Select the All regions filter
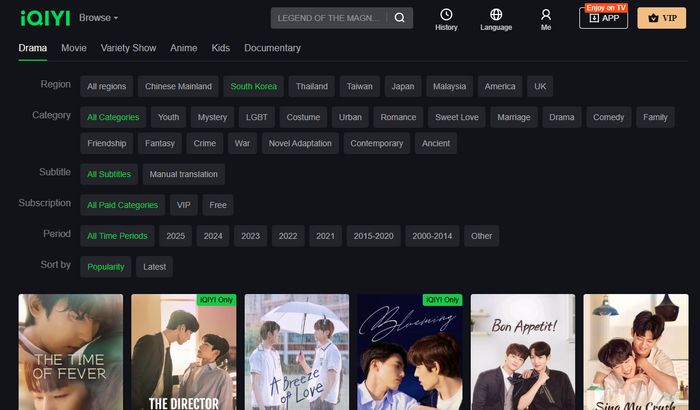The width and height of the screenshot is (700, 410). pos(107,87)
